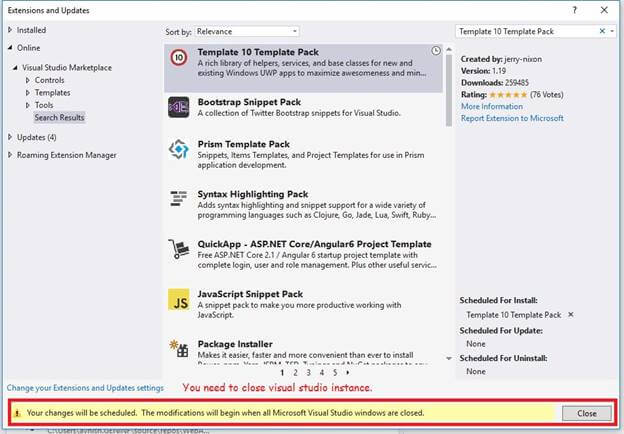Remove Template 10 Template Pack from scheduled install
This screenshot has width=624, height=434.
[x=571, y=315]
